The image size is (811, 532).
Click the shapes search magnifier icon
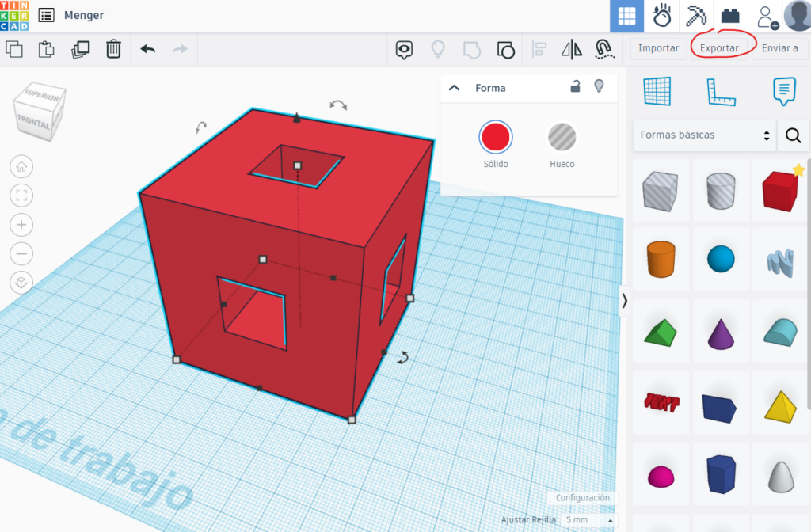[x=793, y=135]
